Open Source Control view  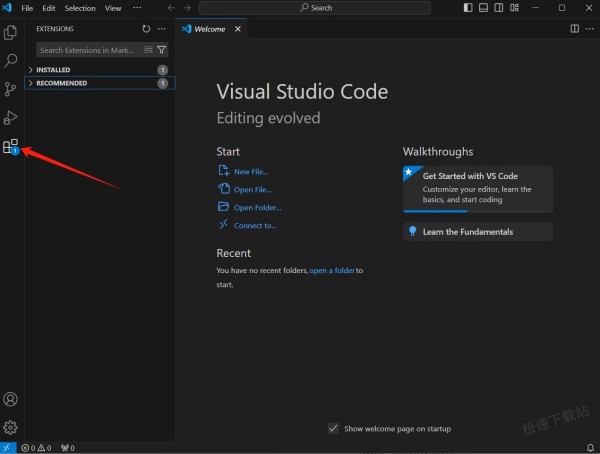(x=11, y=89)
